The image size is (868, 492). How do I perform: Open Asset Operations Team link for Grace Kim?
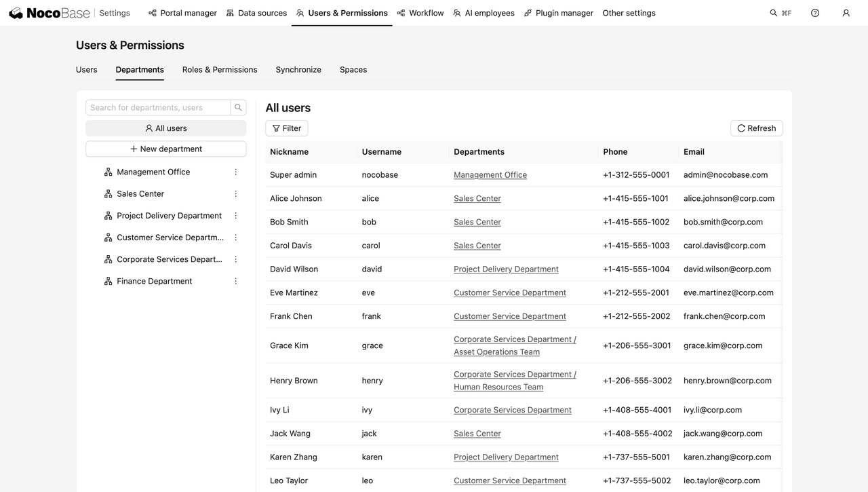point(496,352)
